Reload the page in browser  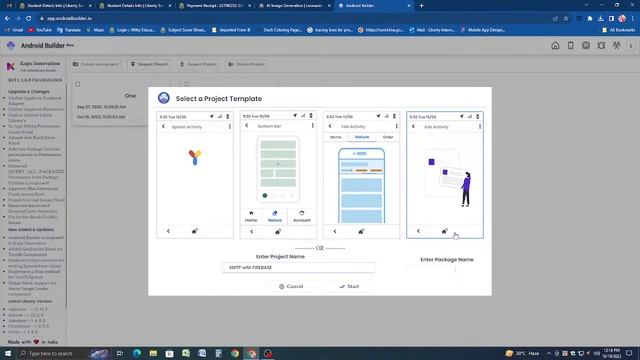click(29, 18)
